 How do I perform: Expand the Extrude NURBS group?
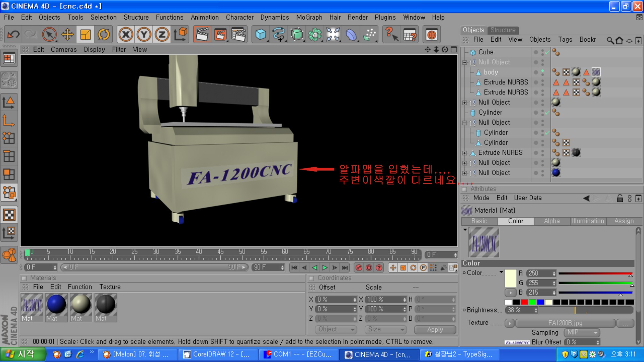465,153
